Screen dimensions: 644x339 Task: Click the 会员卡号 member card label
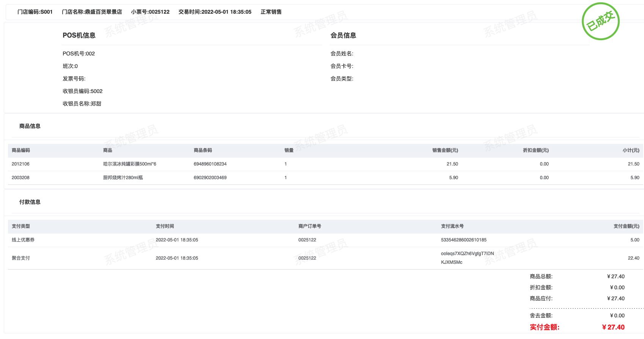342,66
